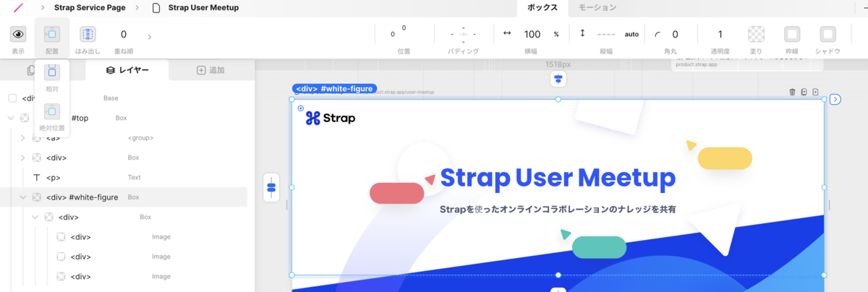Viewport: 868px width, 292px height.
Task: Edit the 透明度 opacity value 1
Action: (x=720, y=34)
